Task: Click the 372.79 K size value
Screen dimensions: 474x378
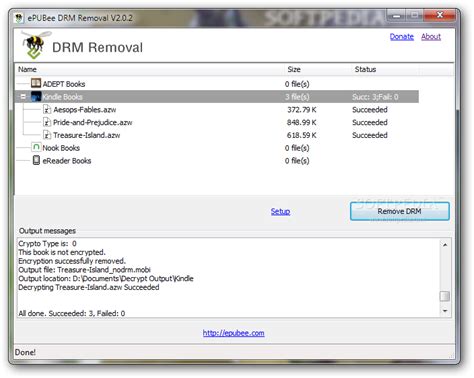Action: [302, 110]
